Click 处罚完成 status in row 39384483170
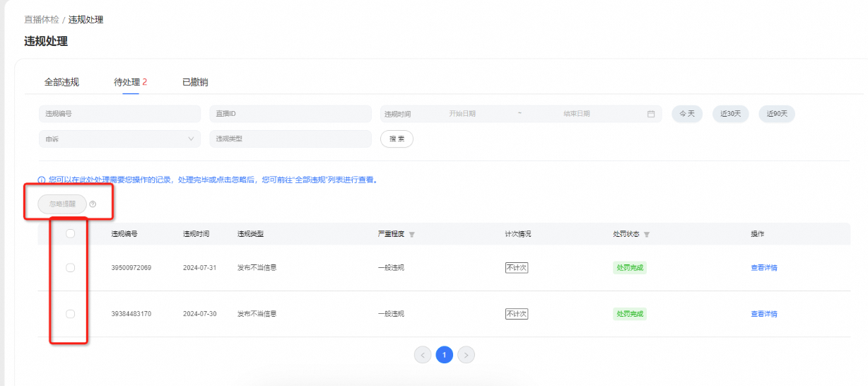868x386 pixels. click(x=630, y=314)
